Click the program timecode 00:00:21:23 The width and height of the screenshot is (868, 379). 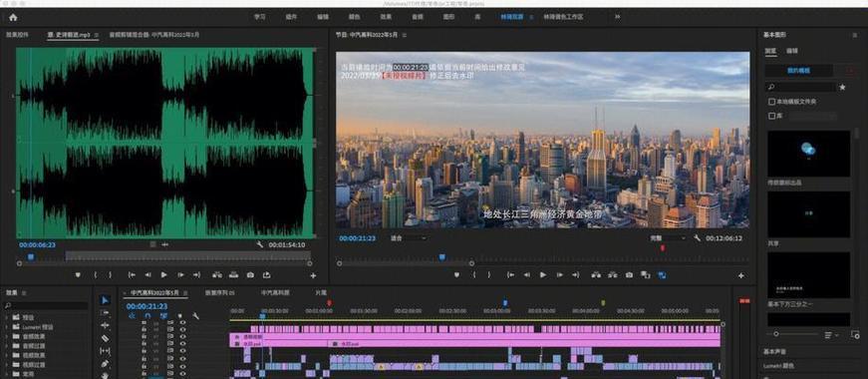357,238
